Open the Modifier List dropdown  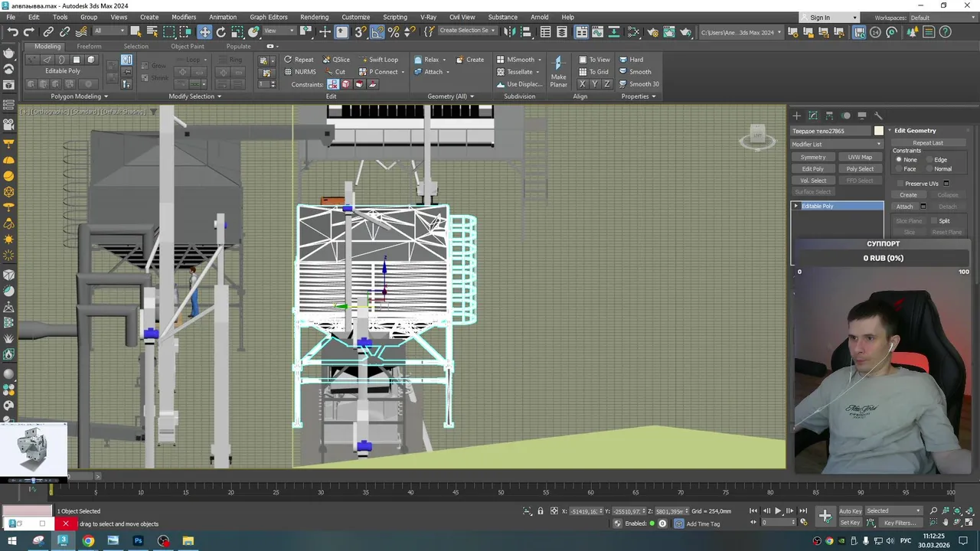coord(836,144)
